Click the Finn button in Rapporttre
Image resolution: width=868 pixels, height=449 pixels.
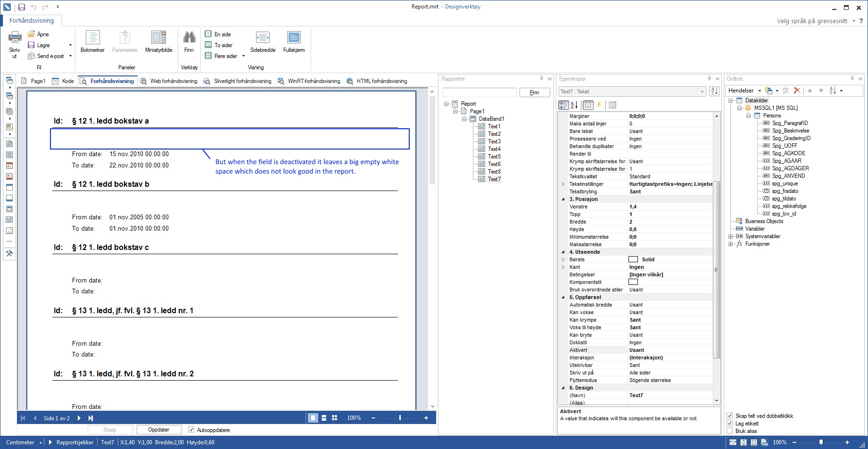(x=535, y=92)
